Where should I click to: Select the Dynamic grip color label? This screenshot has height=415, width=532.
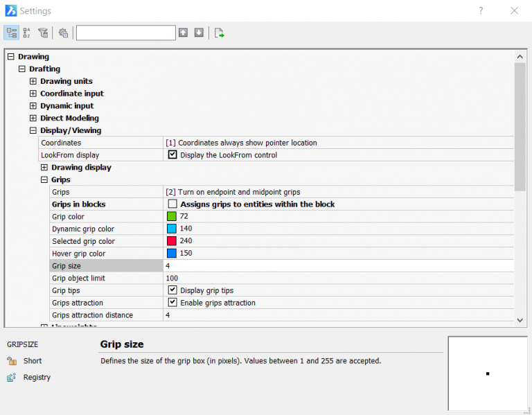click(x=83, y=229)
